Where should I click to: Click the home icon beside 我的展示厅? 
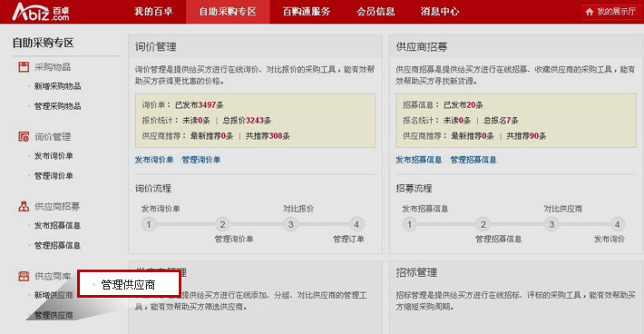(590, 12)
